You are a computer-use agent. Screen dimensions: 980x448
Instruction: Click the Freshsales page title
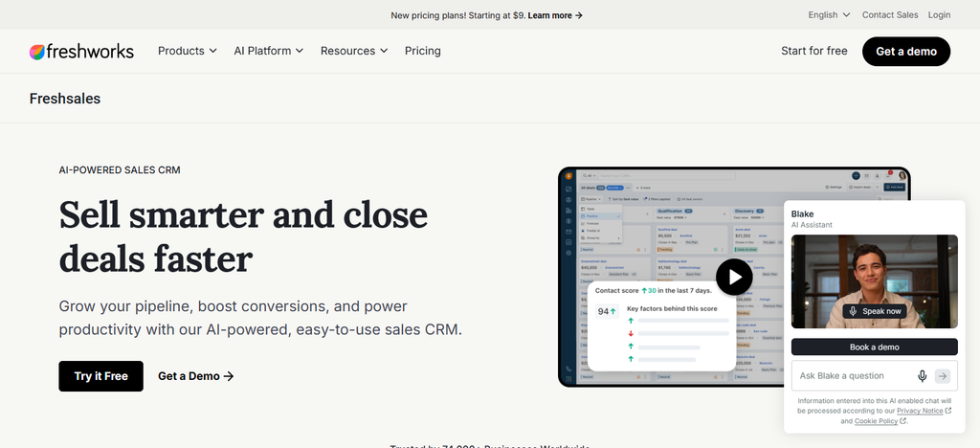(x=65, y=99)
